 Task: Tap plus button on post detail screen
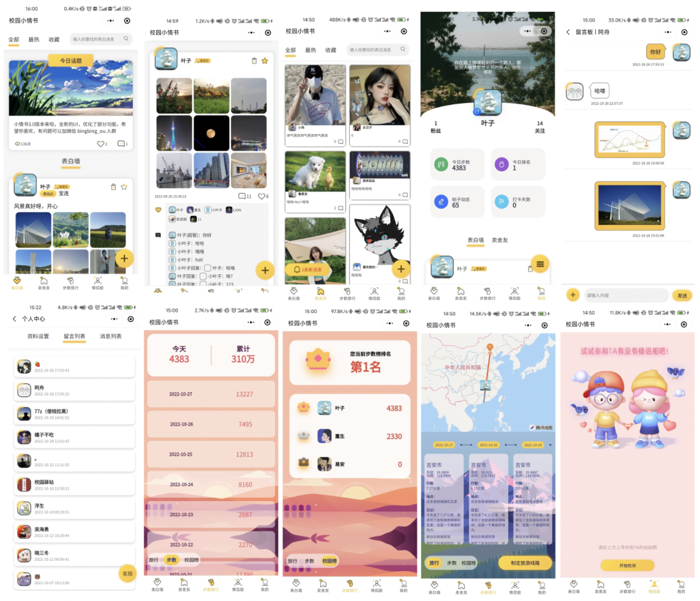[x=264, y=270]
